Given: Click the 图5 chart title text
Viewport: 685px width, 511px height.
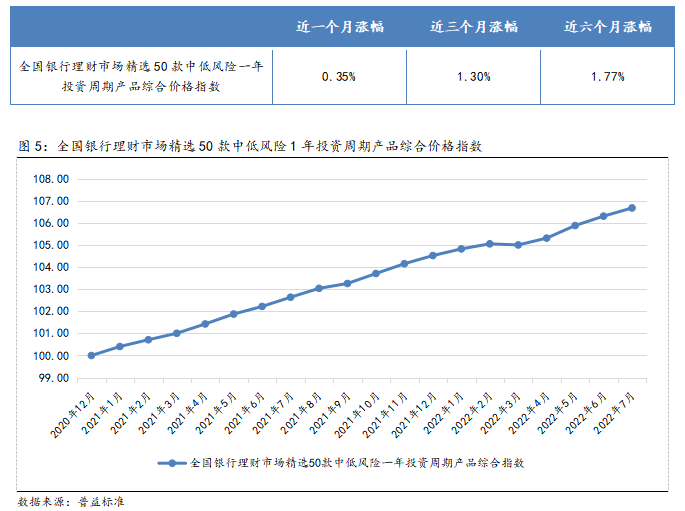Looking at the screenshot, I should click(x=251, y=146).
